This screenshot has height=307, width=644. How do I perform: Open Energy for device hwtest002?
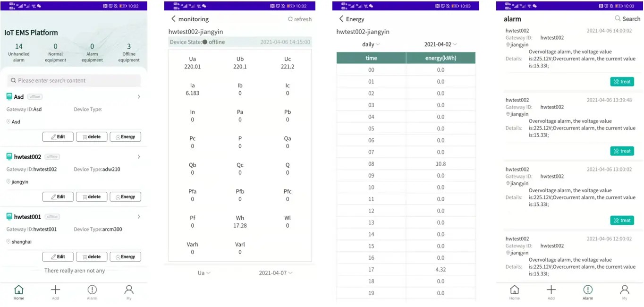coord(125,197)
